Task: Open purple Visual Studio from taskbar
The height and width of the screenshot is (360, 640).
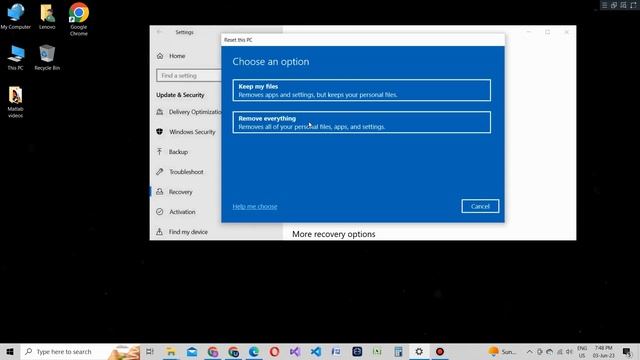Action: click(295, 351)
